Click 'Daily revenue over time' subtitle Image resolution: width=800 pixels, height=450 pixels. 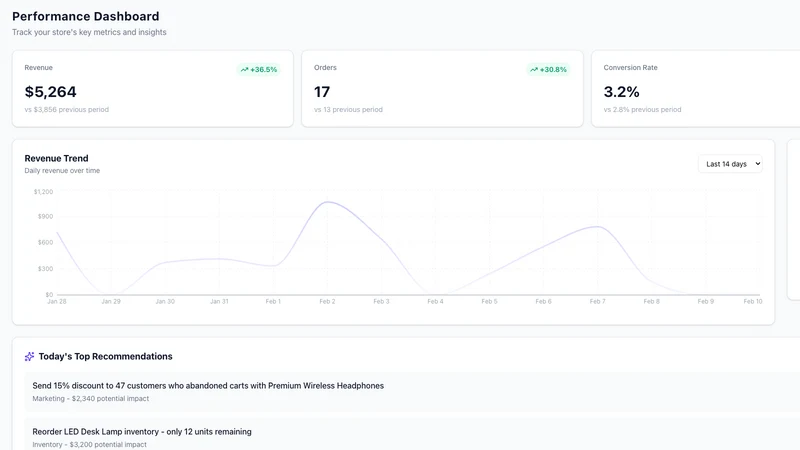[x=62, y=170]
